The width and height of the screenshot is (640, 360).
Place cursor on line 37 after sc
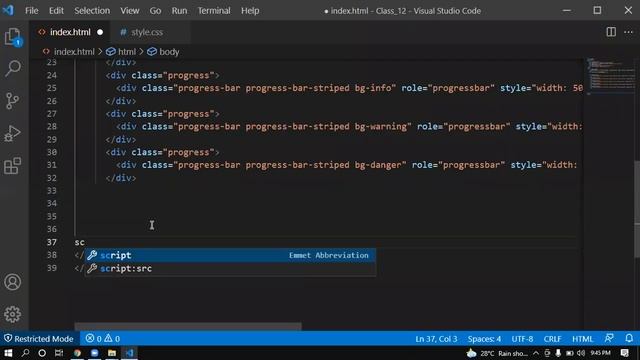point(85,242)
